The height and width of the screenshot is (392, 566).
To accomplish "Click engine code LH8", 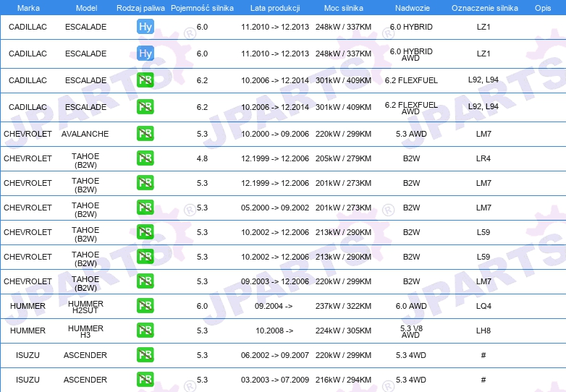I will [x=483, y=331].
